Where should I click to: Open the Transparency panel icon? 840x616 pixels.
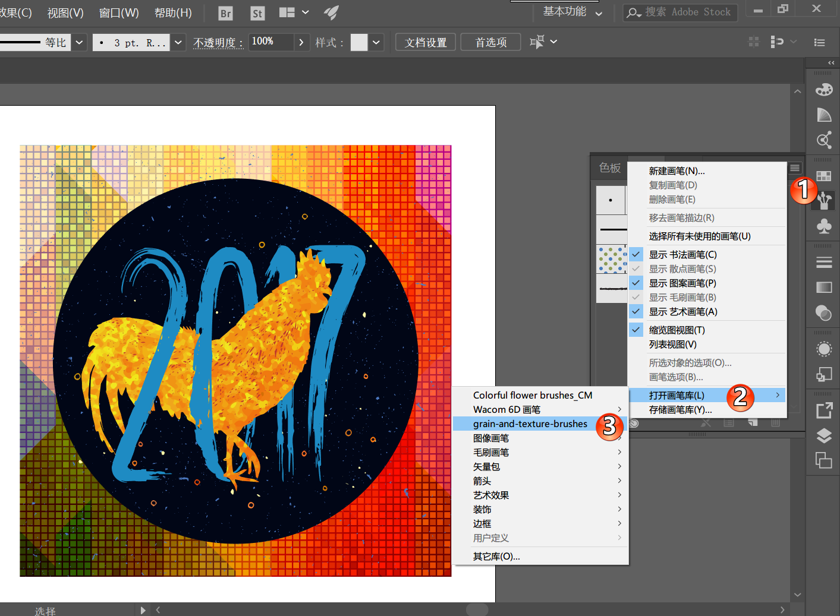point(823,312)
